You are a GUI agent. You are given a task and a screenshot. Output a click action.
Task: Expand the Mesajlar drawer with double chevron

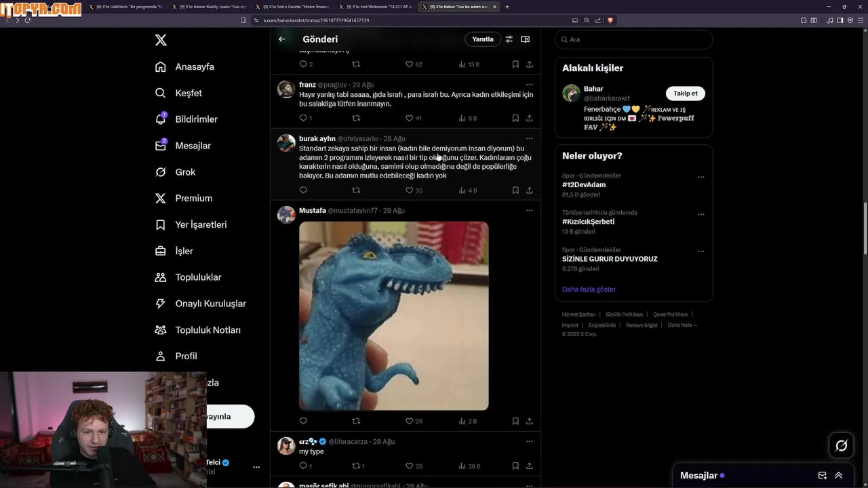pyautogui.click(x=839, y=475)
